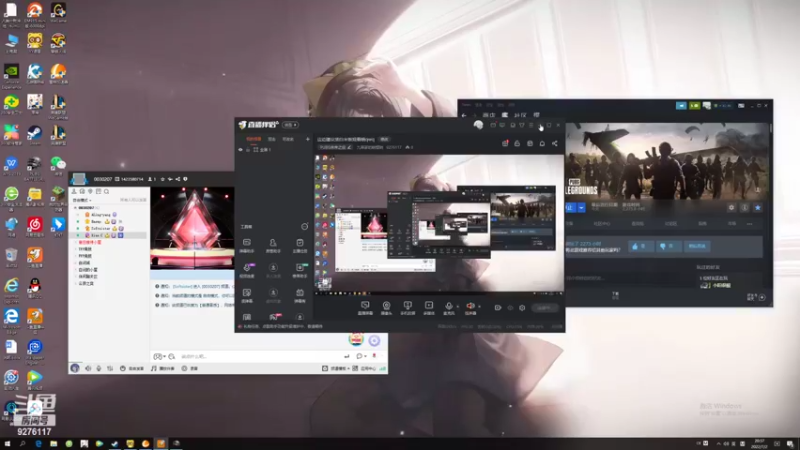Click the bell-shaped icon above the stream preview
Screen dimensions: 800x450
pyautogui.click(x=542, y=143)
